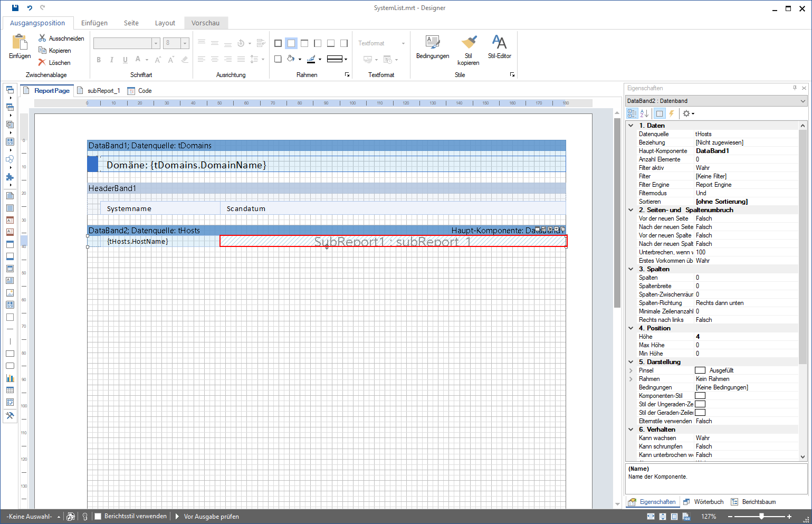Open the font name combo box
The height and width of the screenshot is (524, 812).
point(127,43)
